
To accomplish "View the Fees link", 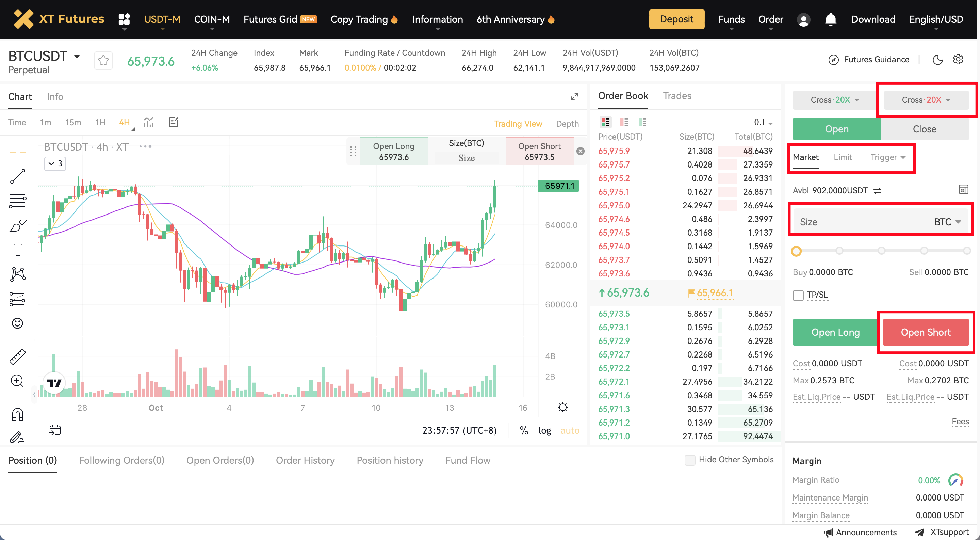I will click(x=960, y=422).
